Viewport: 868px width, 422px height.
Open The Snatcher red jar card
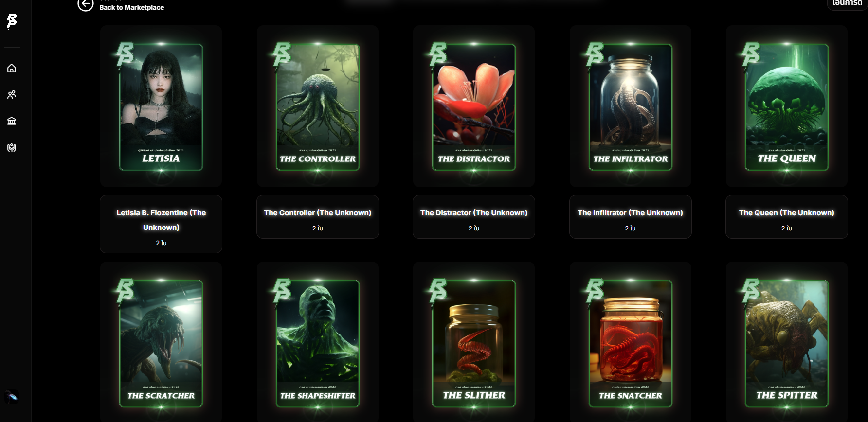coord(631,342)
